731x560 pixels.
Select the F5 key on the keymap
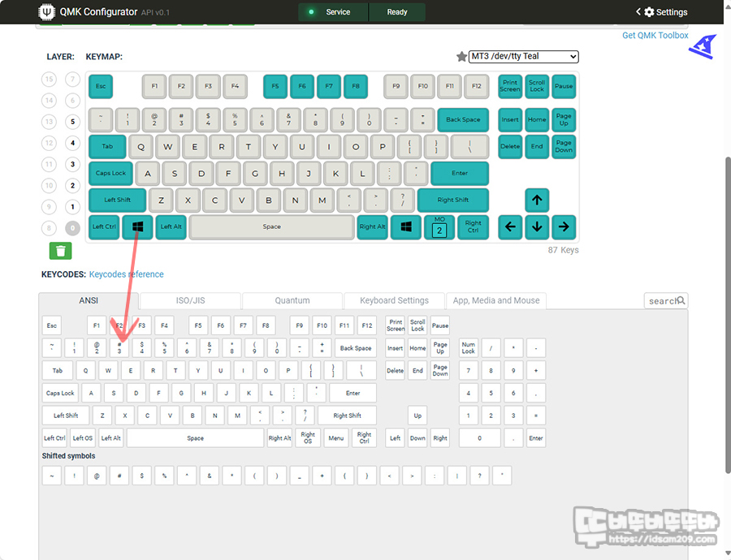275,86
